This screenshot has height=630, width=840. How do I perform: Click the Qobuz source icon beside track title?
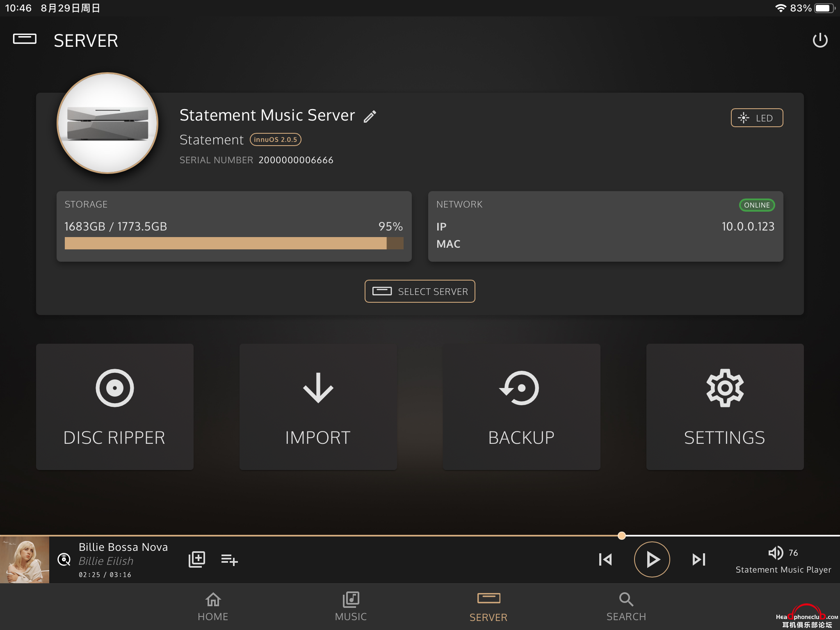pos(64,559)
